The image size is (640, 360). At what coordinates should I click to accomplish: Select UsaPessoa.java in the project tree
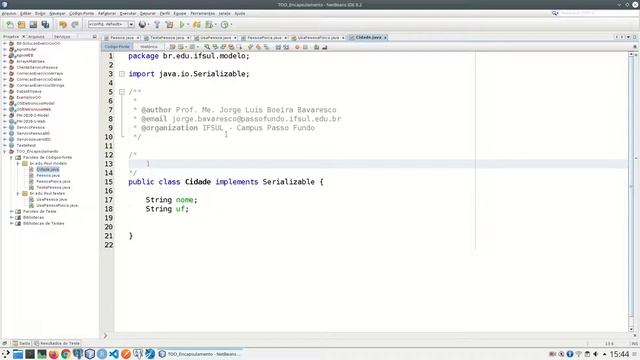[x=51, y=200]
